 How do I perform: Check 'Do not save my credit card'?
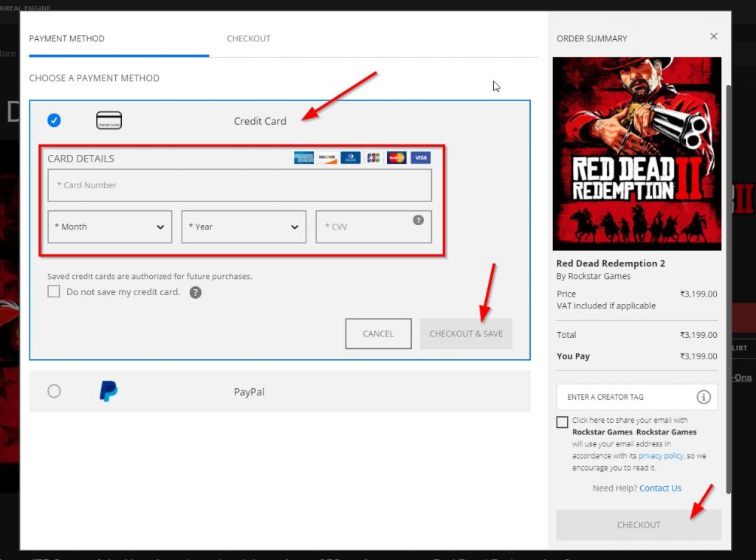pos(53,291)
